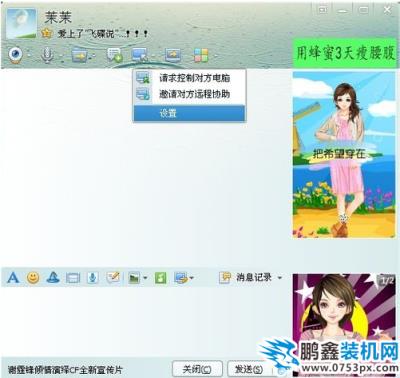Expand the screen capture dropdown arrow
This screenshot has height=378, width=400.
click(x=191, y=278)
